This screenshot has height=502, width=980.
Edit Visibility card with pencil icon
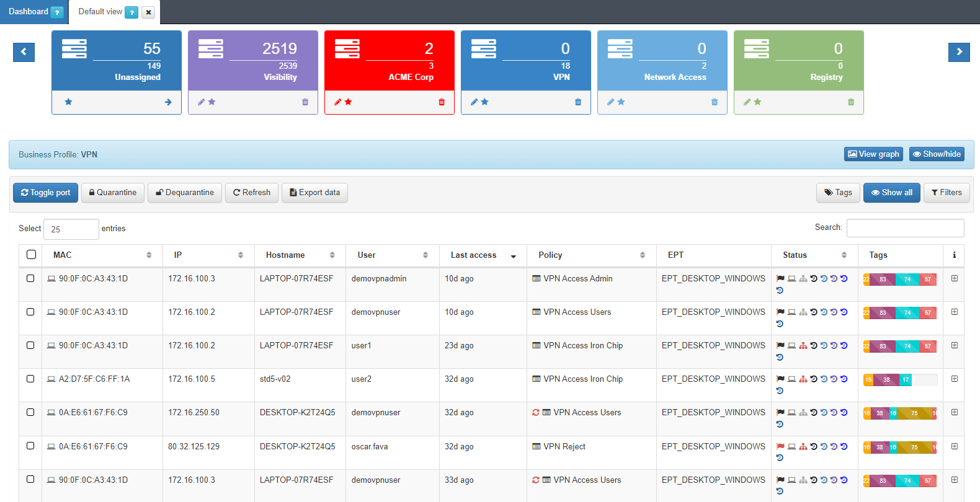[x=201, y=102]
